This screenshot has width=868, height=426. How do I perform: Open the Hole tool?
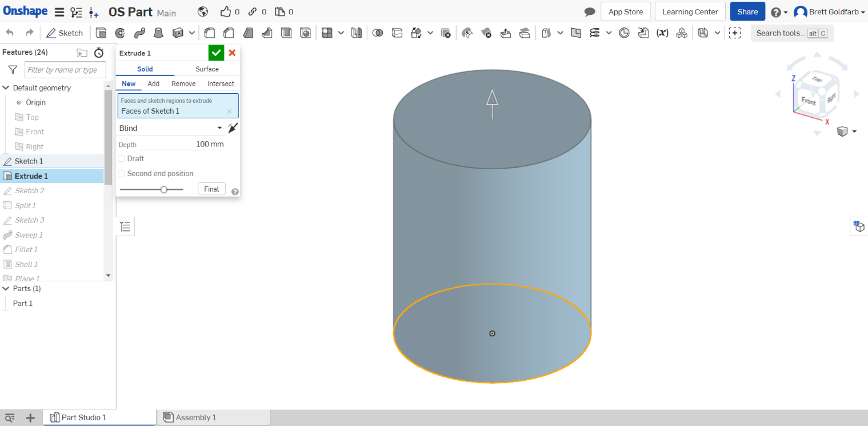click(x=305, y=33)
